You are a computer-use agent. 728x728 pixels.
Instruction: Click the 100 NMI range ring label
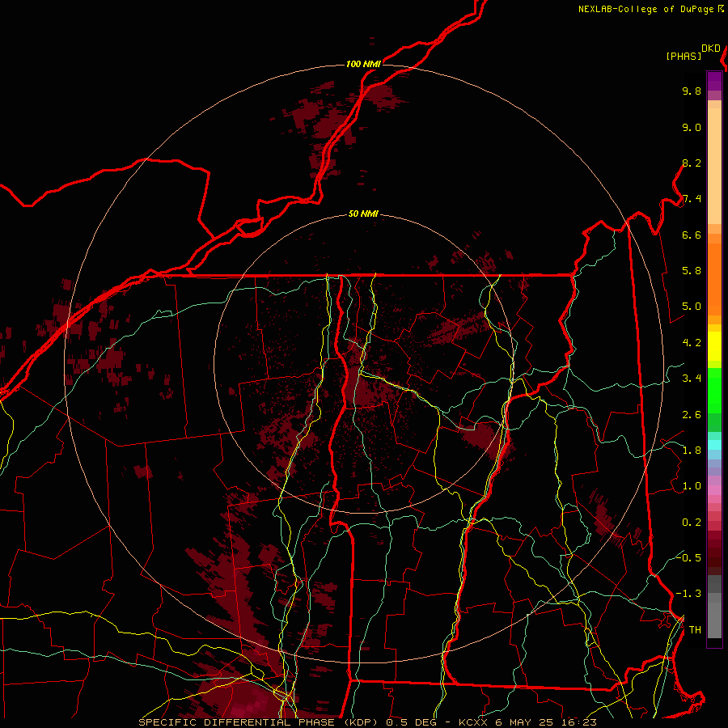[x=363, y=64]
